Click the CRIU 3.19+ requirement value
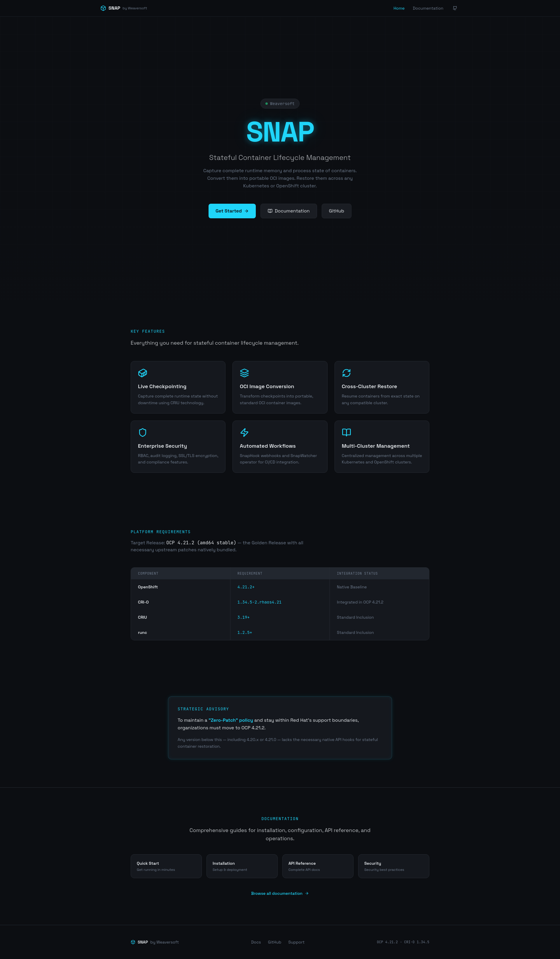This screenshot has height=959, width=560. tap(244, 617)
